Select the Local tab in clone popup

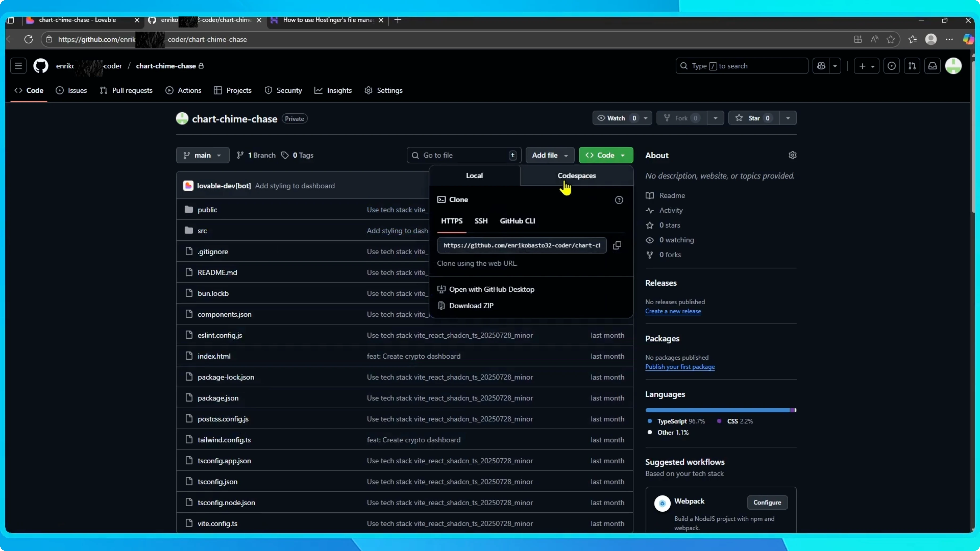(x=474, y=175)
